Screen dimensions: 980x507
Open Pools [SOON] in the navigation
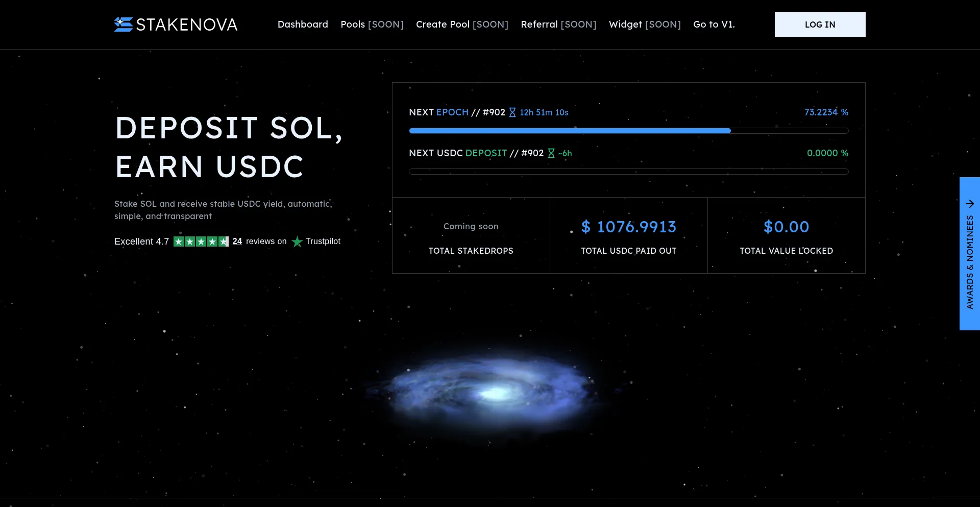pos(372,25)
